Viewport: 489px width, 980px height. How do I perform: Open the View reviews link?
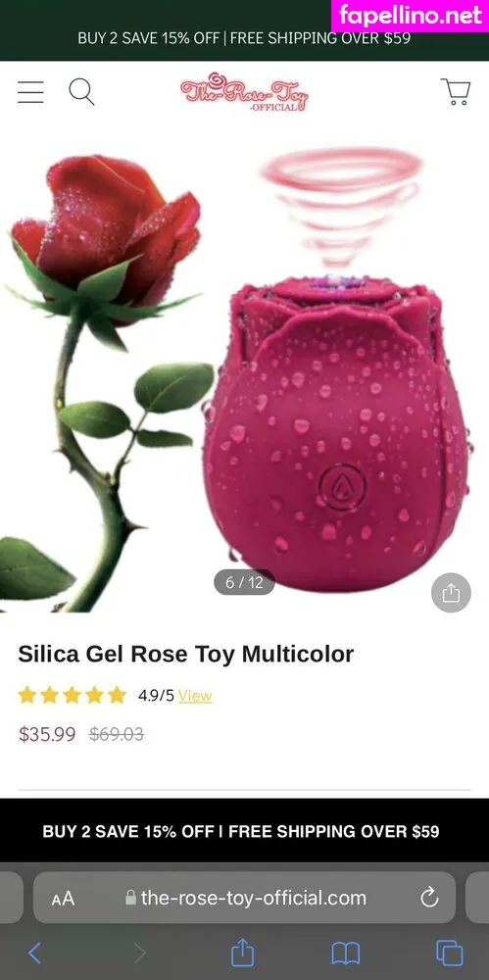coord(195,696)
